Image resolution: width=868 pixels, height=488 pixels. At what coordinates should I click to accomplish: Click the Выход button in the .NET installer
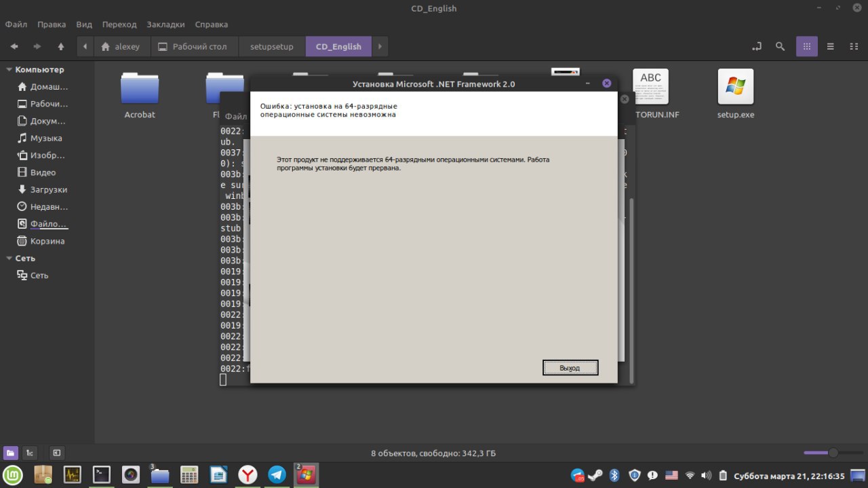click(x=570, y=367)
